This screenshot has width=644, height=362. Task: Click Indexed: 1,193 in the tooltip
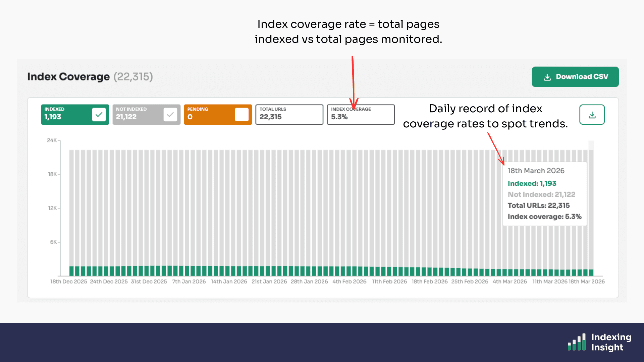[532, 183]
